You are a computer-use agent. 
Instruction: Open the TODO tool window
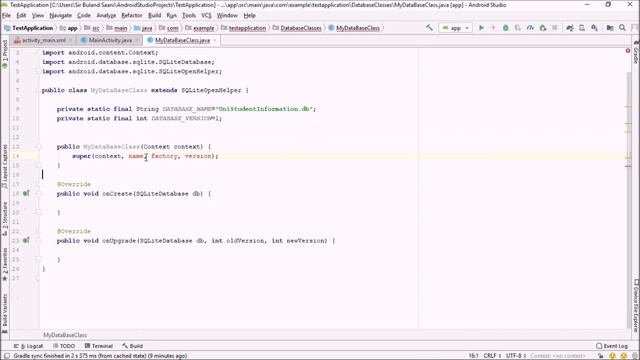click(x=64, y=346)
